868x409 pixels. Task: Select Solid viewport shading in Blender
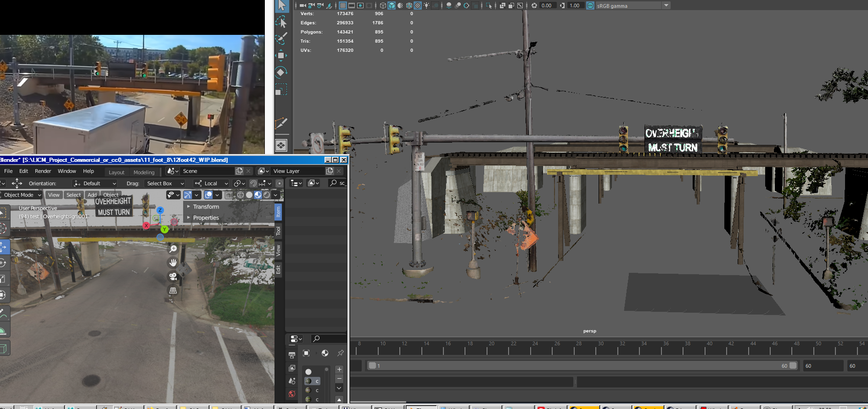(249, 195)
